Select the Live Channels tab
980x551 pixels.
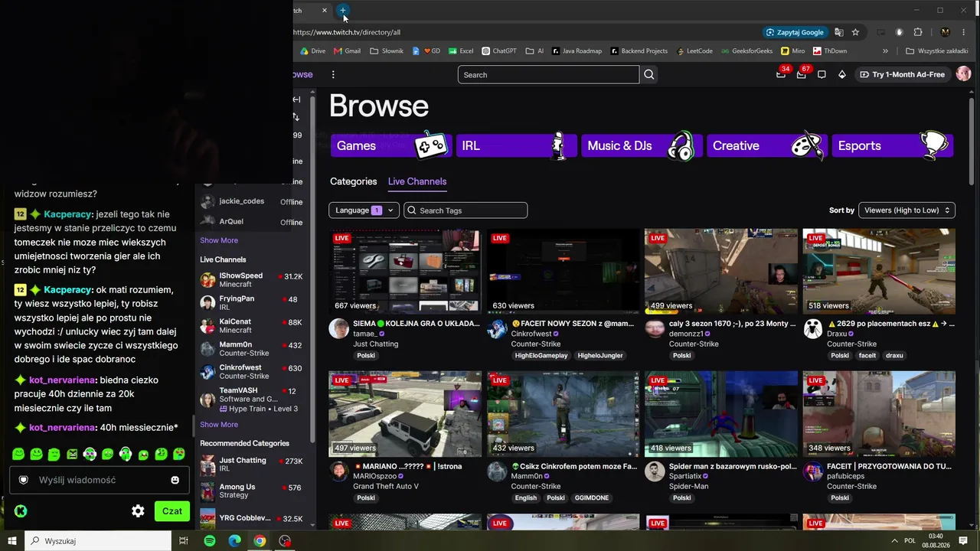point(417,181)
